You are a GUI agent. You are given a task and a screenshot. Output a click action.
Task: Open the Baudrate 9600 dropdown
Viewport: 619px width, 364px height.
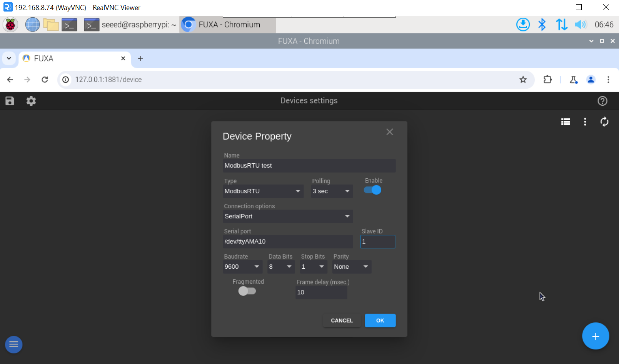pos(243,267)
